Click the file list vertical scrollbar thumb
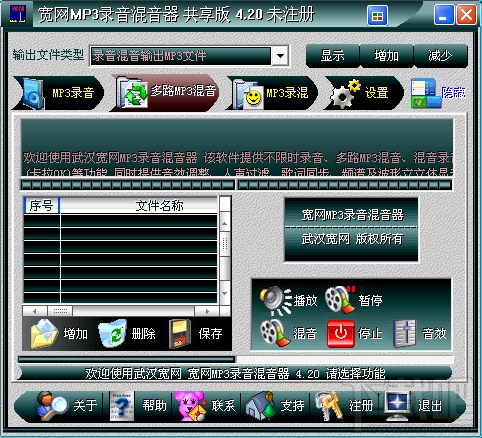The height and width of the screenshot is (438, 482). pyautogui.click(x=225, y=244)
